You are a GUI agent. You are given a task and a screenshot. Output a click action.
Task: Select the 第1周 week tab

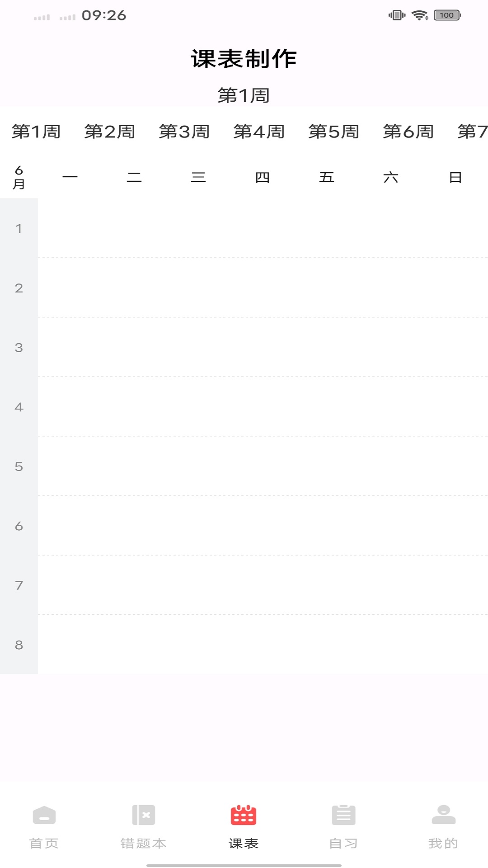pos(36,132)
